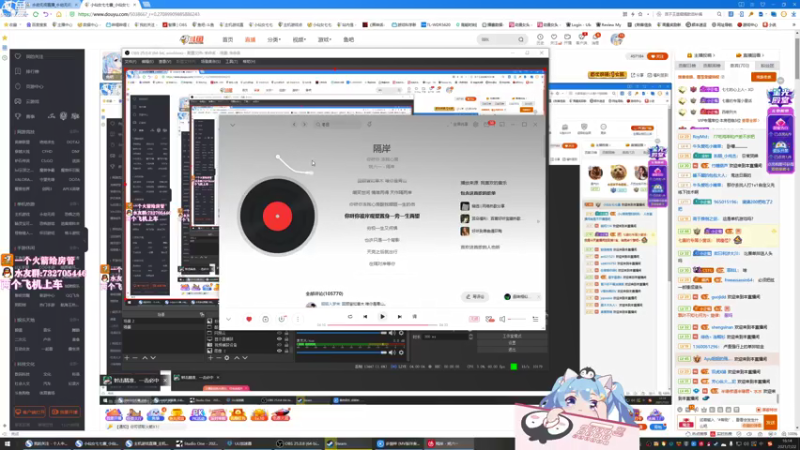Click the Windows Start button
The image size is (800, 450).
pos(7,444)
